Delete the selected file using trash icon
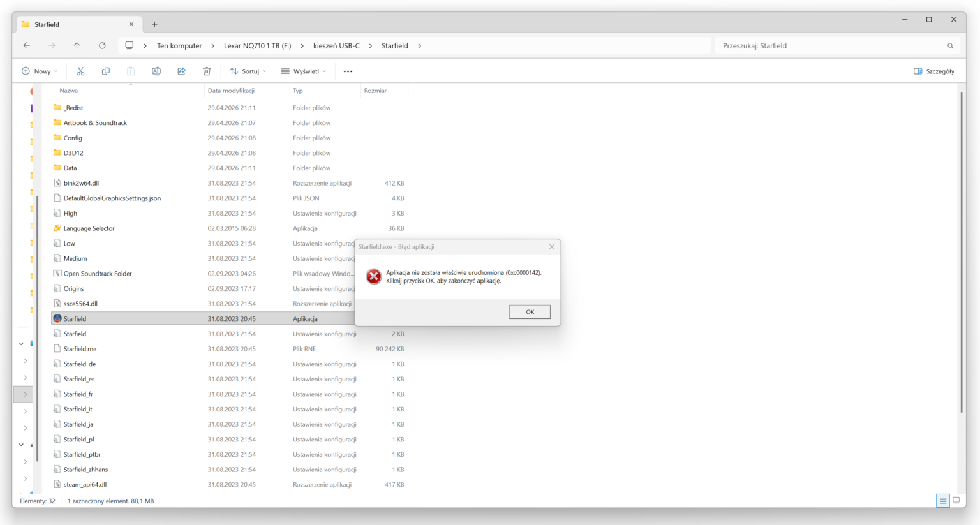980x525 pixels. [207, 71]
